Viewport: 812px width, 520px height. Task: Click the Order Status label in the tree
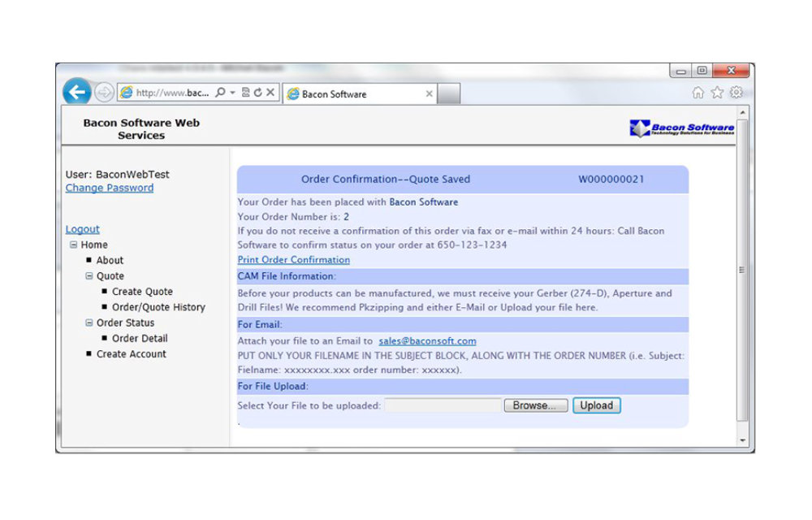125,323
